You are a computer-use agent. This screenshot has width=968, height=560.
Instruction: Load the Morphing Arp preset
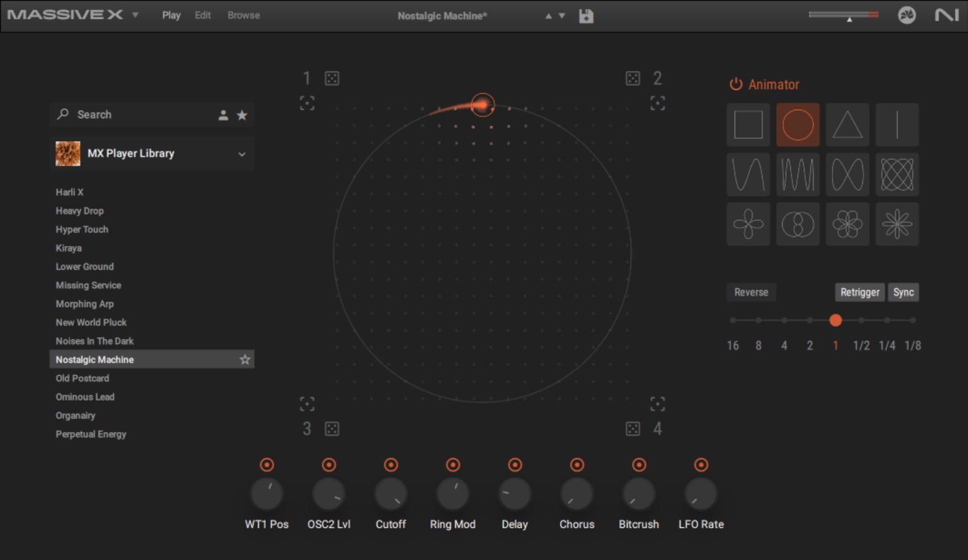click(85, 304)
